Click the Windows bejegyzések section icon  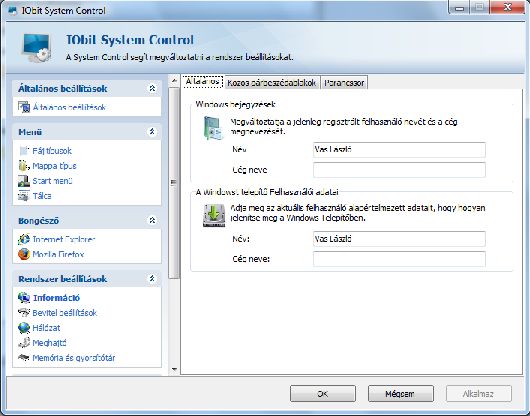point(214,128)
